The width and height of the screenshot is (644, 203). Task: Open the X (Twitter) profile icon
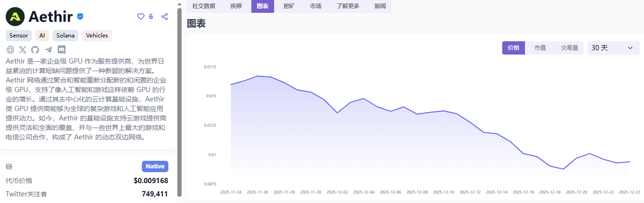click(23, 49)
